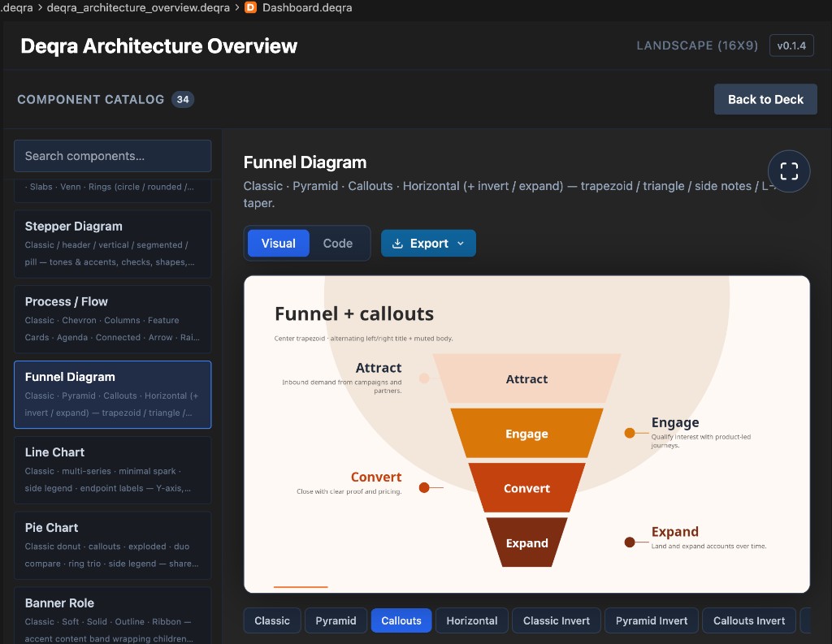Open the Export dropdown chevron
This screenshot has width=832, height=644.
pos(461,244)
